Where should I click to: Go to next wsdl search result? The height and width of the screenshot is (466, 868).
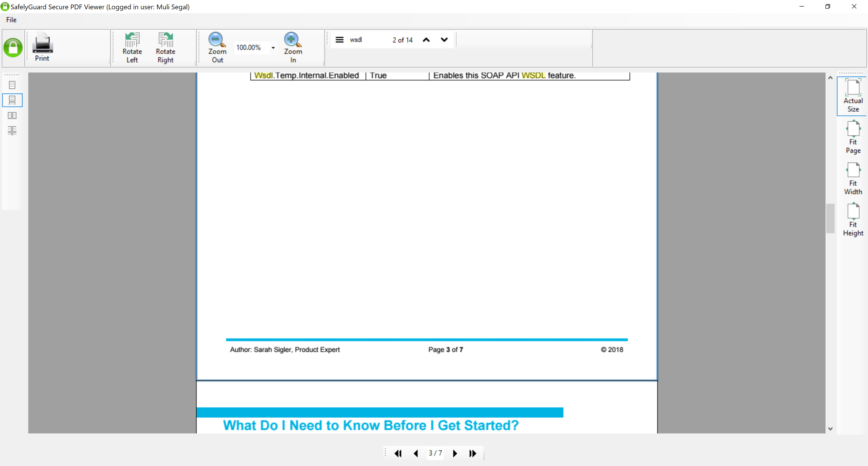pyautogui.click(x=444, y=40)
